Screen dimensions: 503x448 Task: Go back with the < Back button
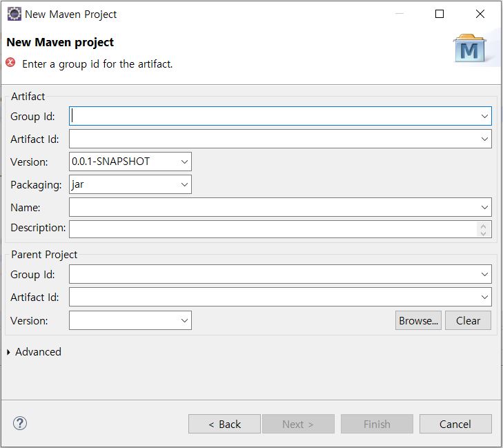click(224, 424)
